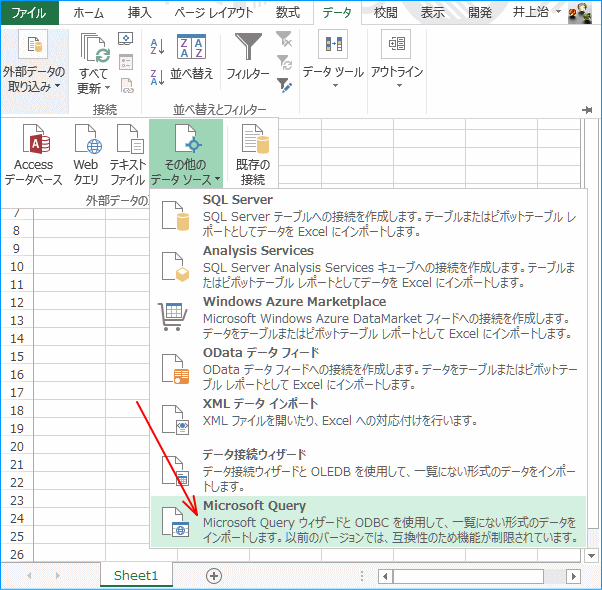Add a new sheet with the plus button
This screenshot has height=590, width=602.
(x=214, y=576)
